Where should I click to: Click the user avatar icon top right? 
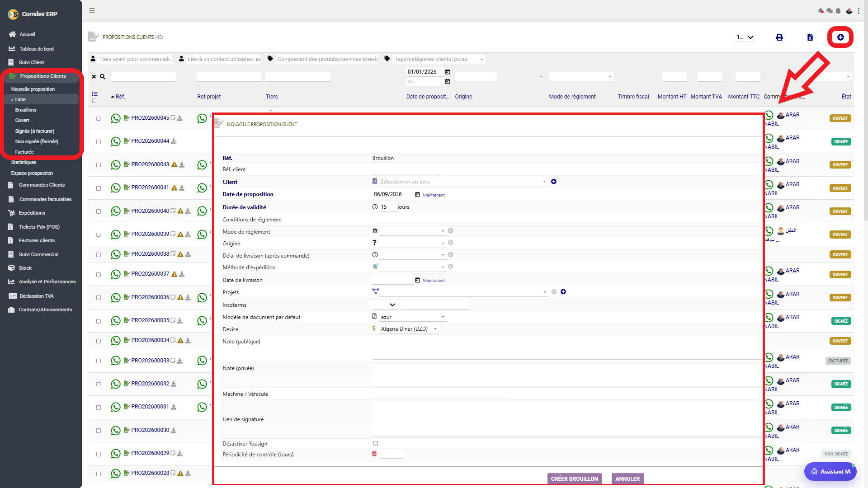849,11
